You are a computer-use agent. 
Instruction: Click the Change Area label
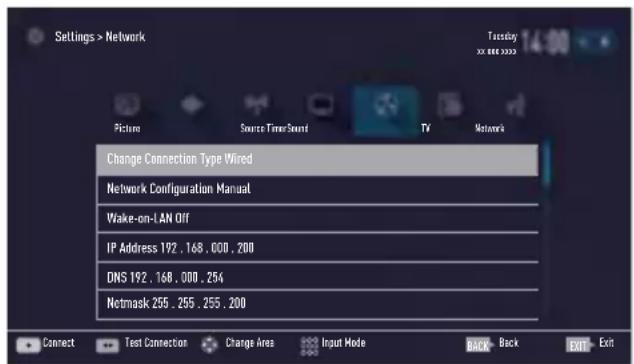point(249,343)
